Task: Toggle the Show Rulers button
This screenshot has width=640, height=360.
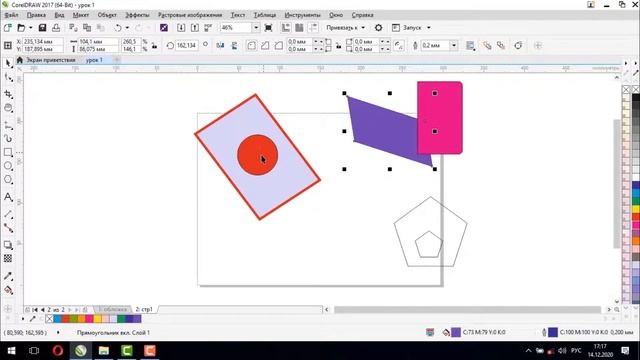Action: [286, 28]
